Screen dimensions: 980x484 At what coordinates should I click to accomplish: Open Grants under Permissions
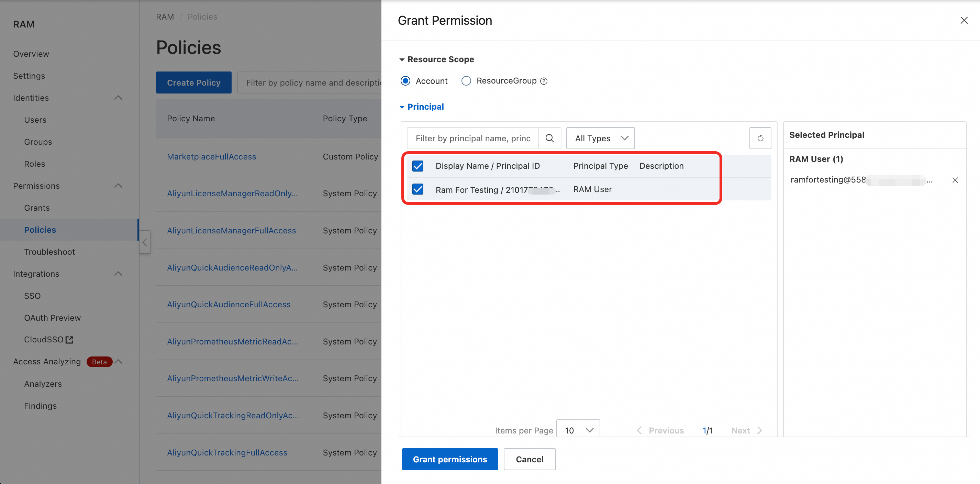[x=37, y=208]
